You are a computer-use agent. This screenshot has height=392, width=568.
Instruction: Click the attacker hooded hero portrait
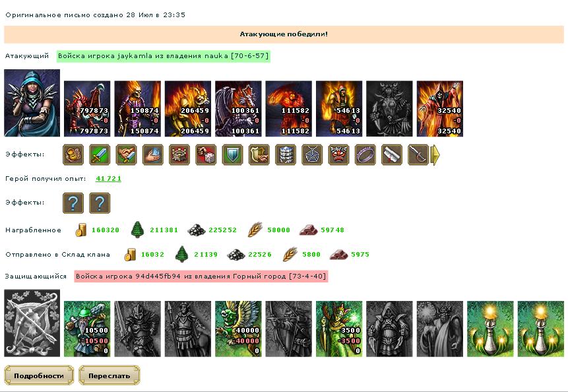[x=32, y=103]
